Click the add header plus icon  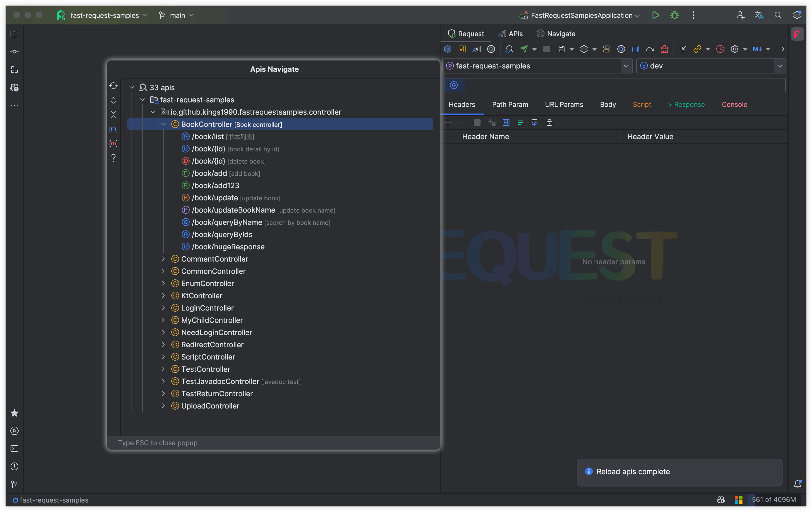click(x=448, y=122)
